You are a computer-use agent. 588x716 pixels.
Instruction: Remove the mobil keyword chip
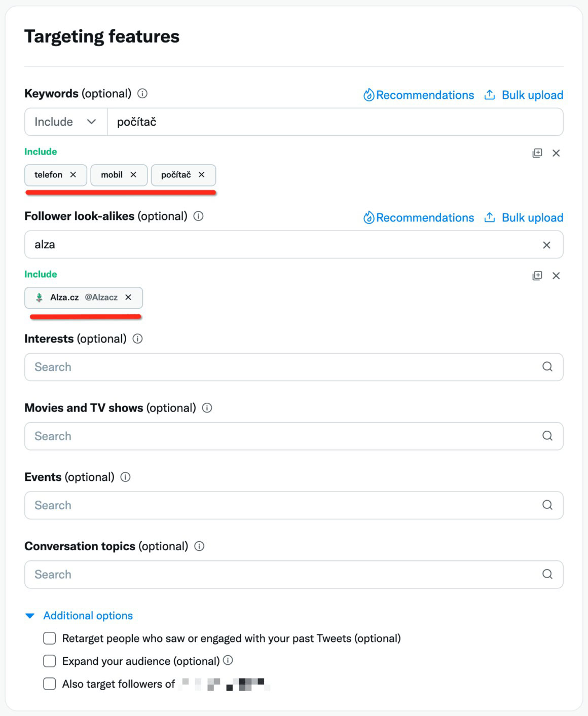tap(133, 175)
